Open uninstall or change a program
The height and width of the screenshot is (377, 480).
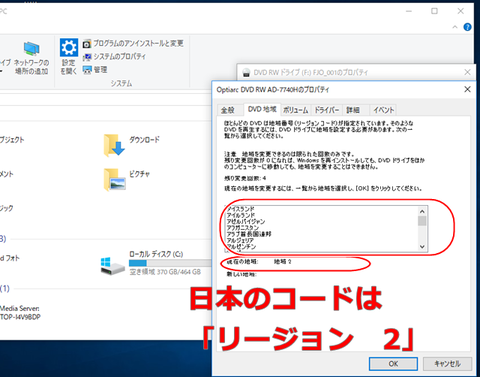pos(133,43)
